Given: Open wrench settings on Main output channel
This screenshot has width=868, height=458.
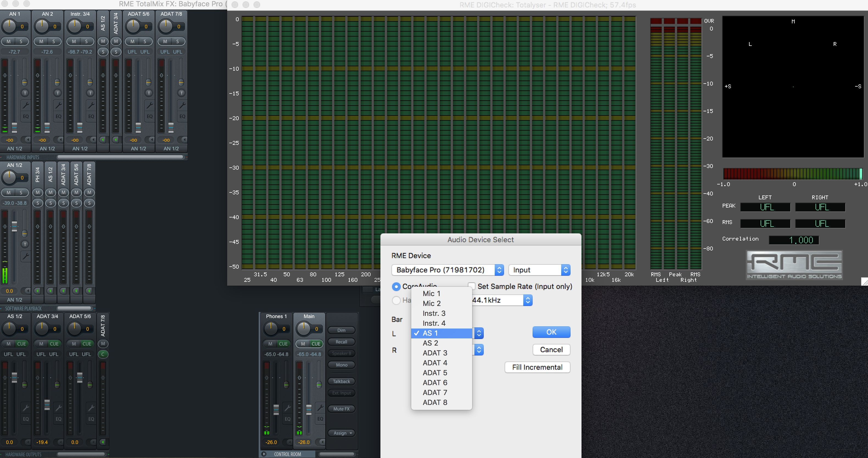Looking at the screenshot, I should pyautogui.click(x=320, y=408).
